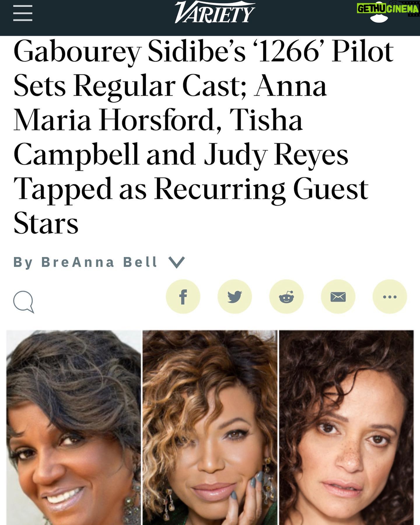Click the 'By' byline label
The image size is (420, 525).
23,262
